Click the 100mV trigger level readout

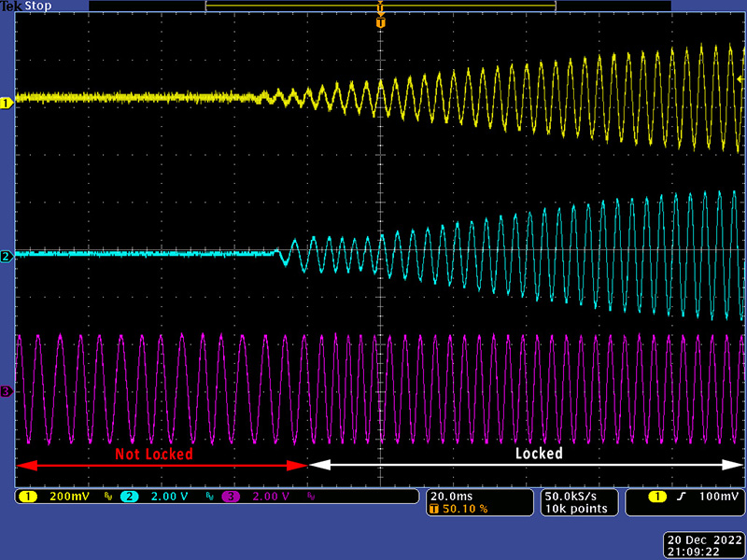point(714,497)
